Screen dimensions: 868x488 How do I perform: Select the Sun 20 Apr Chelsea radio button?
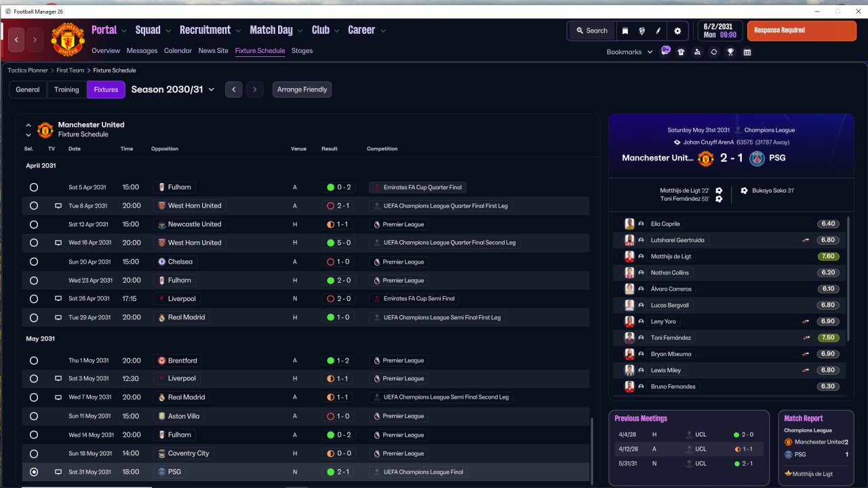point(34,262)
